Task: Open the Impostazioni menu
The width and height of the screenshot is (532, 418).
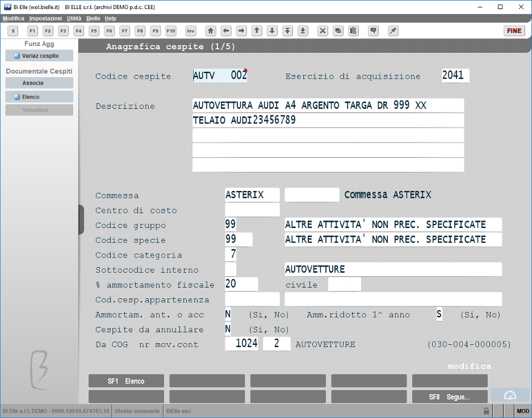Action: coord(45,18)
